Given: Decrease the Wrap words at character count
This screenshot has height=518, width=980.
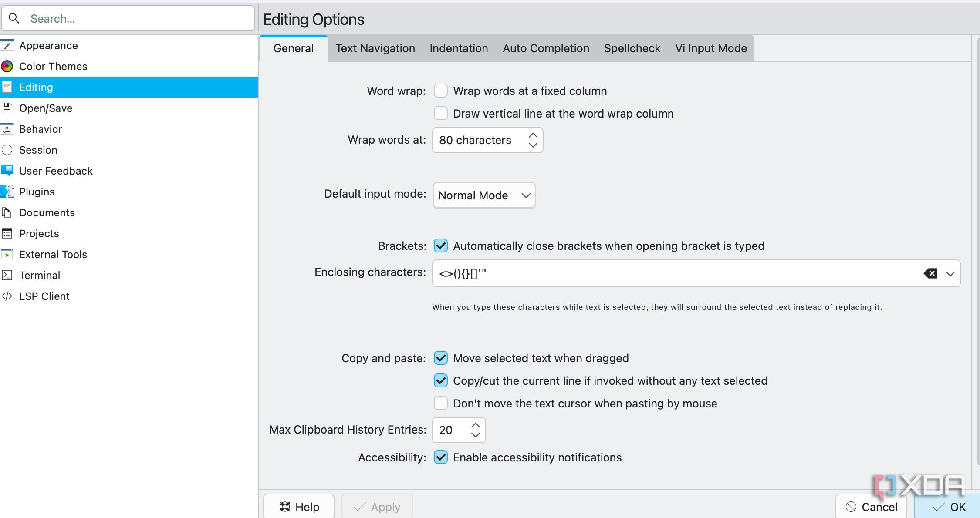Looking at the screenshot, I should tap(533, 145).
